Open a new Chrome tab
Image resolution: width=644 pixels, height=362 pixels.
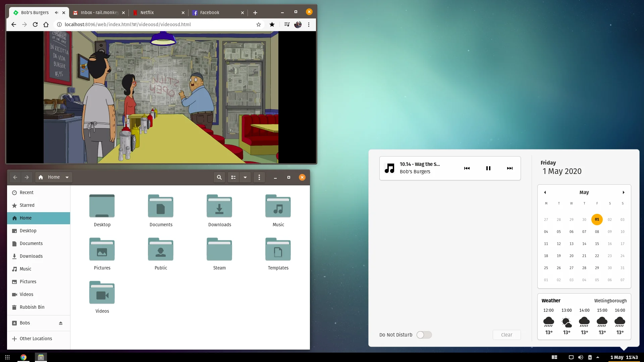click(255, 13)
